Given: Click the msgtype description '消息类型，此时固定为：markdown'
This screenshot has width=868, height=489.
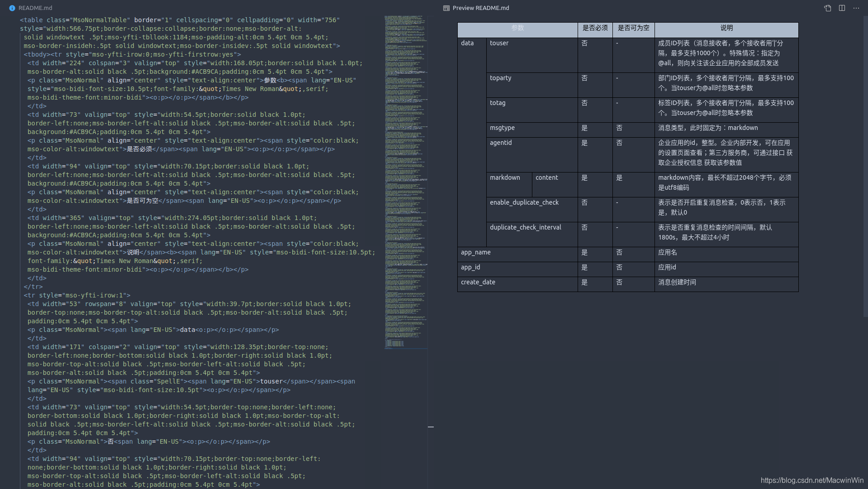Looking at the screenshot, I should tap(726, 130).
